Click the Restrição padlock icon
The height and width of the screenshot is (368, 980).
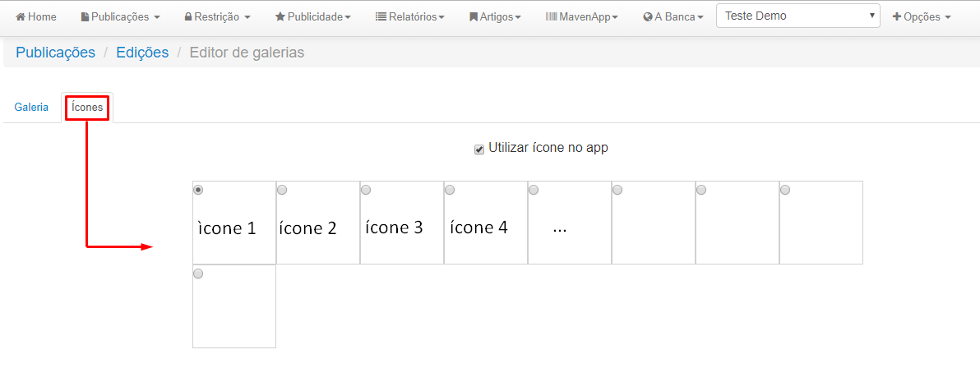[188, 17]
